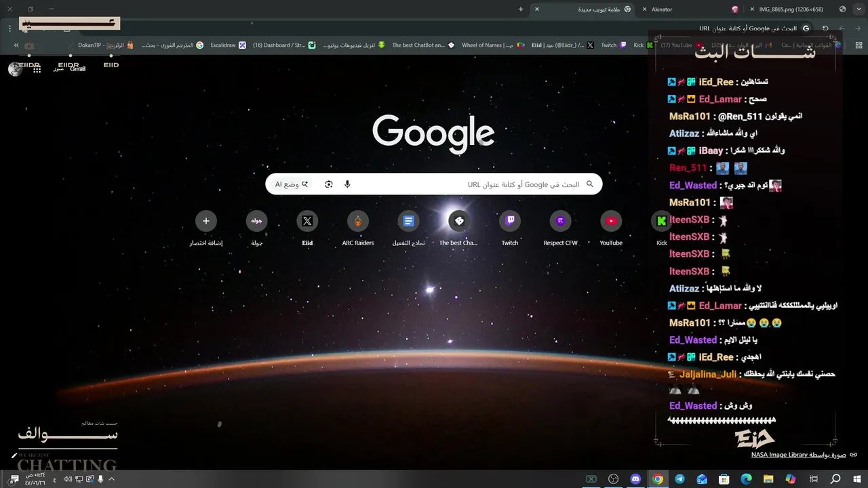Open Chrome three-dot menu

click(9, 28)
